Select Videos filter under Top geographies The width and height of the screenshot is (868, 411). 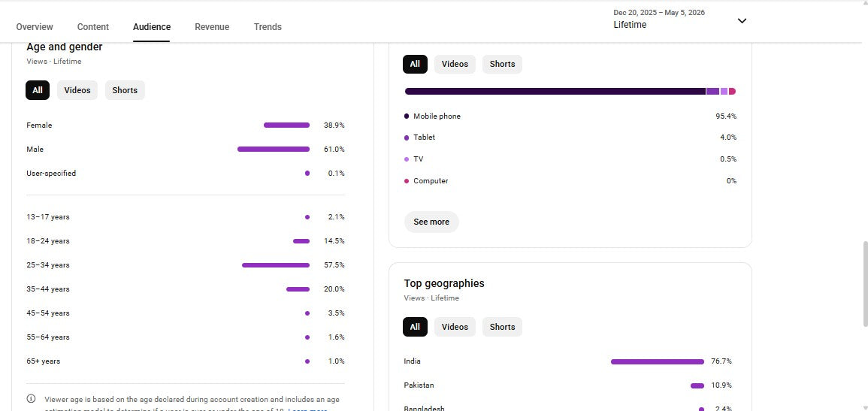[x=455, y=327]
